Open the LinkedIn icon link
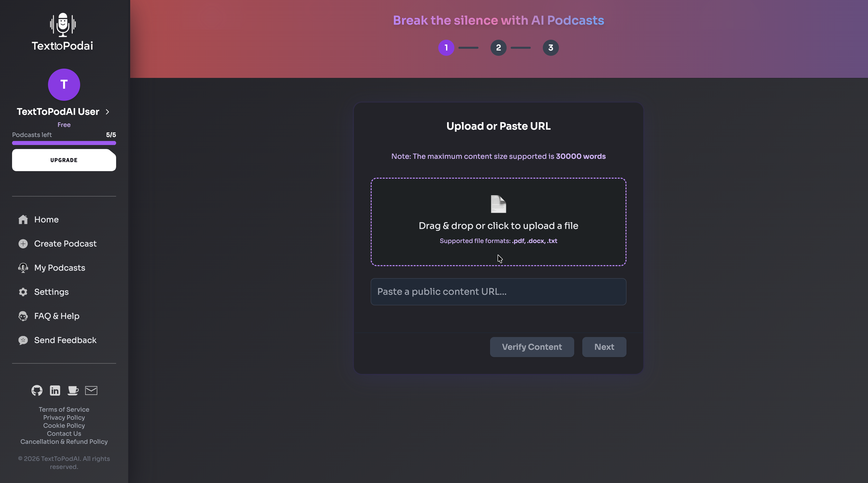The height and width of the screenshot is (483, 868). pyautogui.click(x=55, y=390)
